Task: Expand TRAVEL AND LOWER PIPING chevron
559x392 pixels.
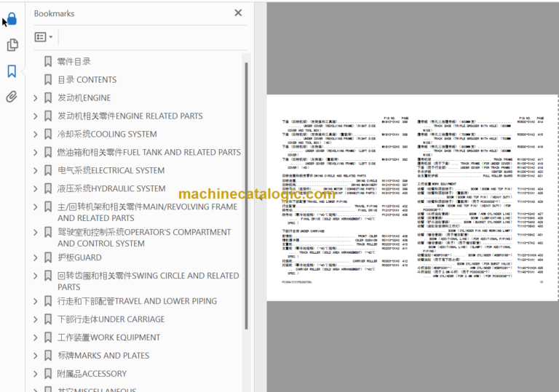Action: [35, 301]
